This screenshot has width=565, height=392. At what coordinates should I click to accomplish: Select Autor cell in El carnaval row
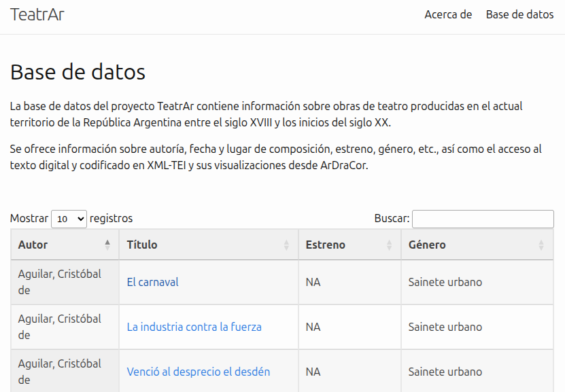point(65,282)
